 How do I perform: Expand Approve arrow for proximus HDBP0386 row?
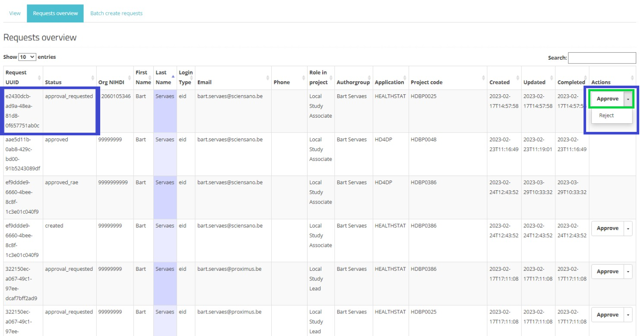click(x=628, y=272)
